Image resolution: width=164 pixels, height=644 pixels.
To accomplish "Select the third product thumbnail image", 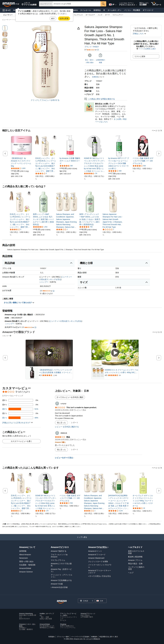I will [x=5, y=40].
